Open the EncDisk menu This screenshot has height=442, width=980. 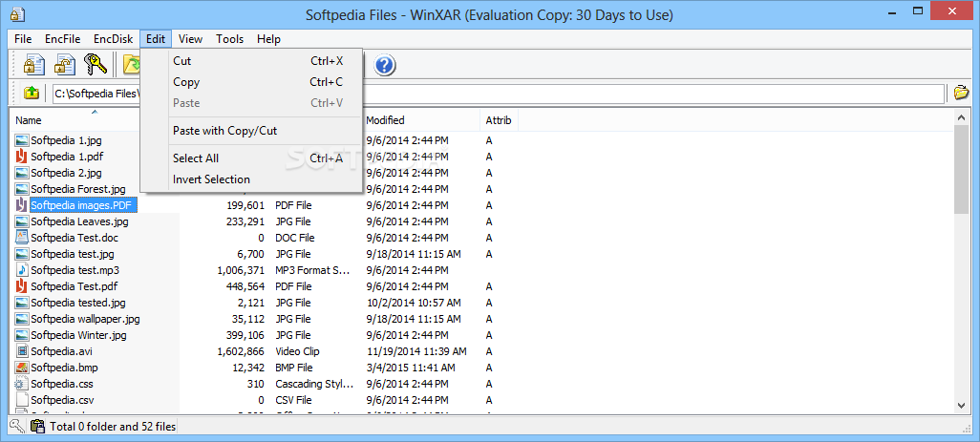(113, 39)
